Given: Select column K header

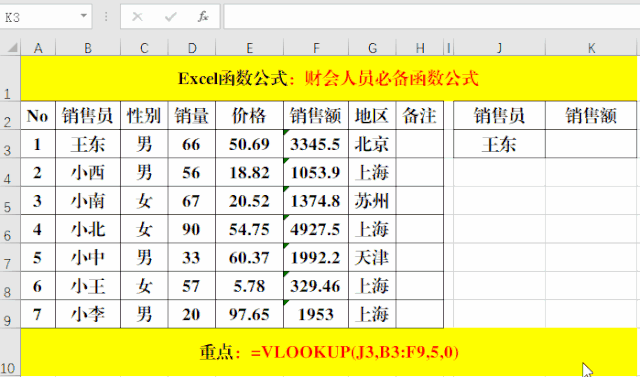Looking at the screenshot, I should [x=591, y=48].
